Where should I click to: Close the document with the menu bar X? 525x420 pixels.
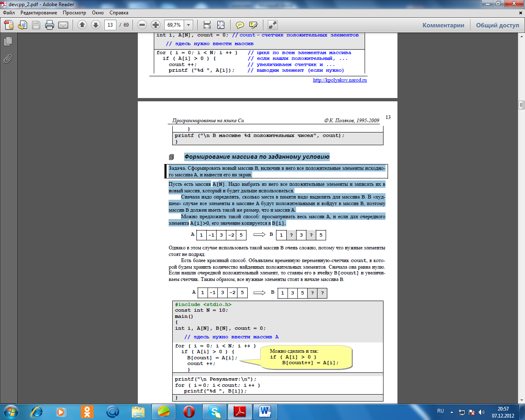pos(521,13)
